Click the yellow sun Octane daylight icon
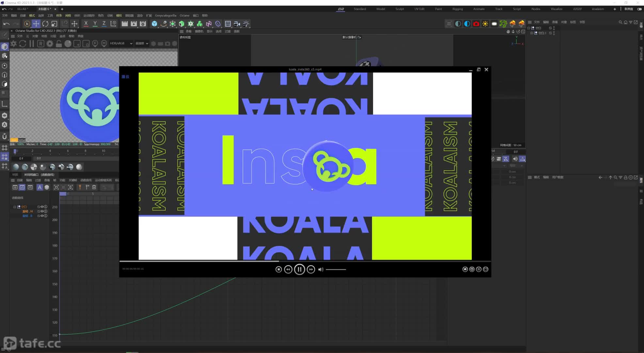644x353 pixels. (x=485, y=24)
